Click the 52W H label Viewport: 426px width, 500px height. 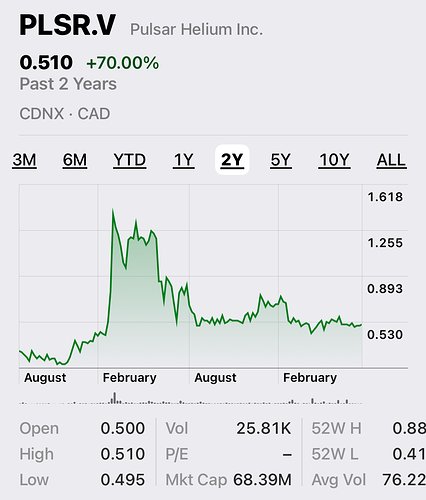[336, 428]
